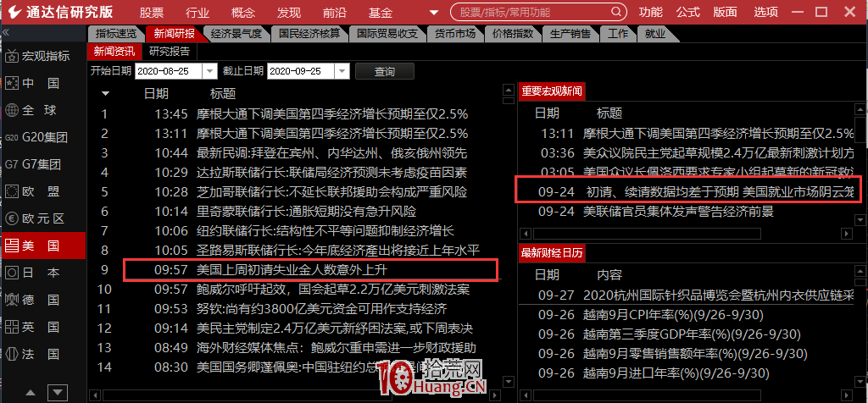868x403 pixels.
Task: Click news list horizontal scroll left arrow
Action: [x=95, y=395]
